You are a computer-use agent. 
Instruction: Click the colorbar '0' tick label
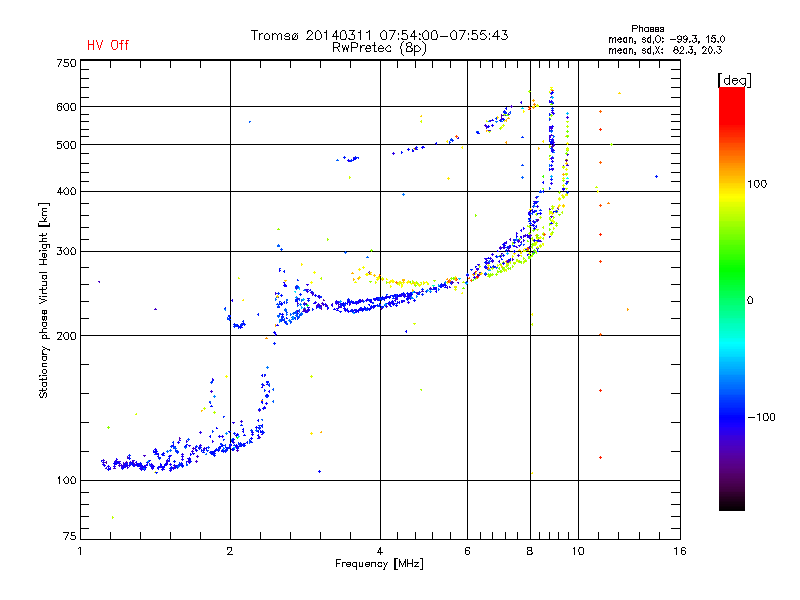point(750,300)
